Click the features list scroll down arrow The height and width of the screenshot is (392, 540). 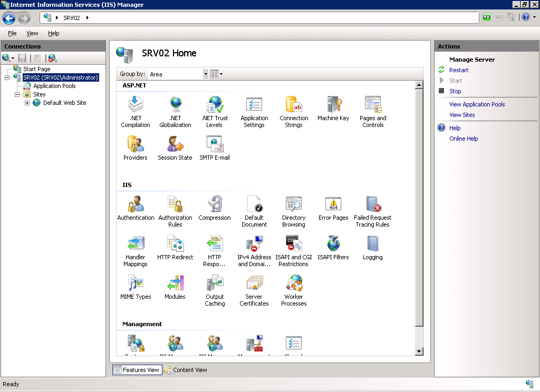[419, 351]
